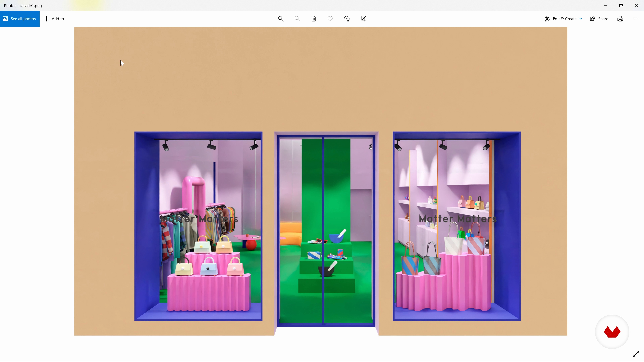Print the photo with the printer icon
Screen dimensions: 644x362
pos(620,19)
